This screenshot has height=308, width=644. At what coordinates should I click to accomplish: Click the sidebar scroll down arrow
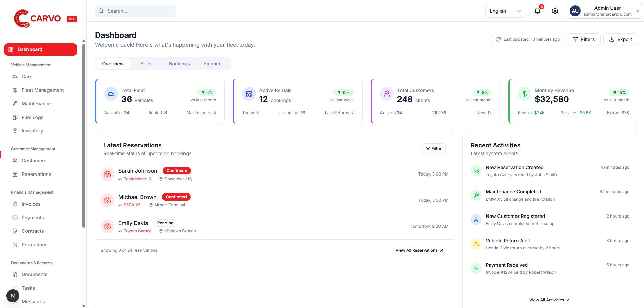(x=84, y=306)
